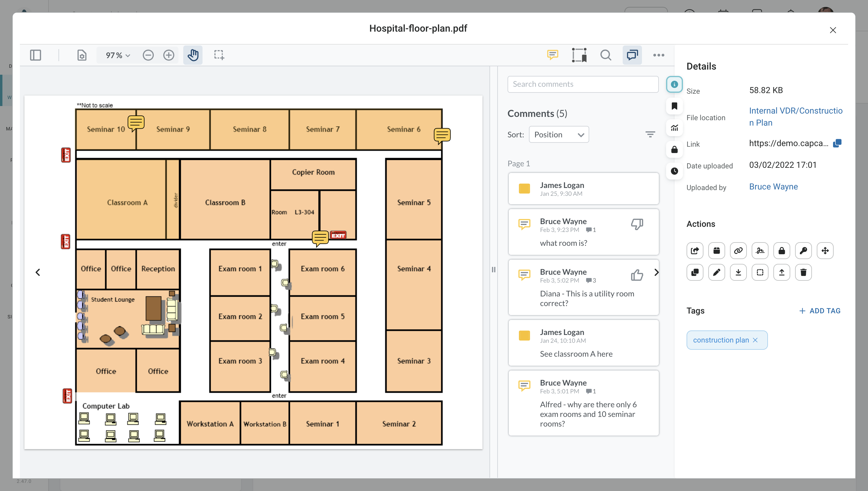Click the Search comments field
868x491 pixels.
tap(583, 84)
